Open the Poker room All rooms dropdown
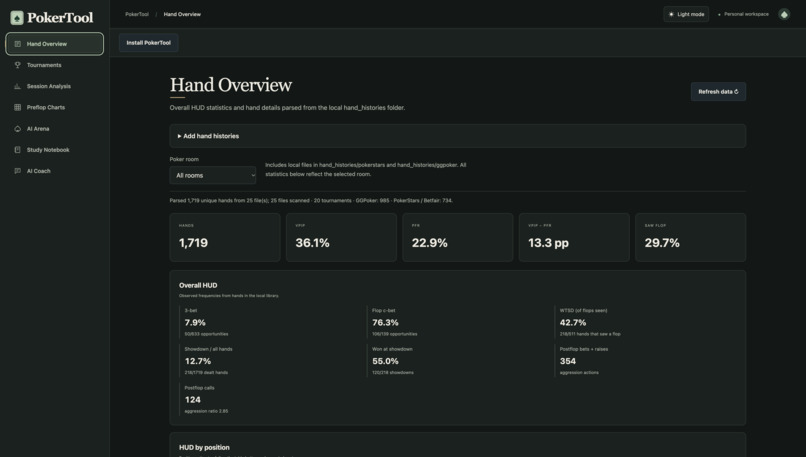 coord(213,175)
